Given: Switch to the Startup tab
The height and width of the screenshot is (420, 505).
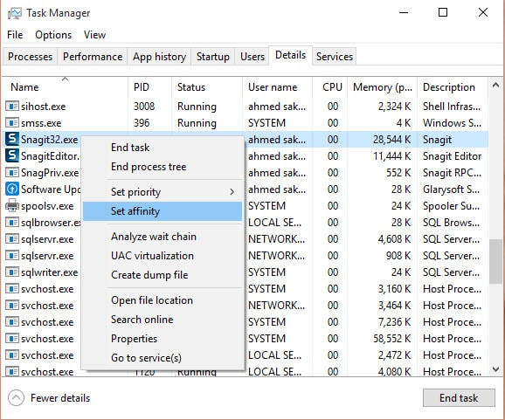Looking at the screenshot, I should point(213,57).
